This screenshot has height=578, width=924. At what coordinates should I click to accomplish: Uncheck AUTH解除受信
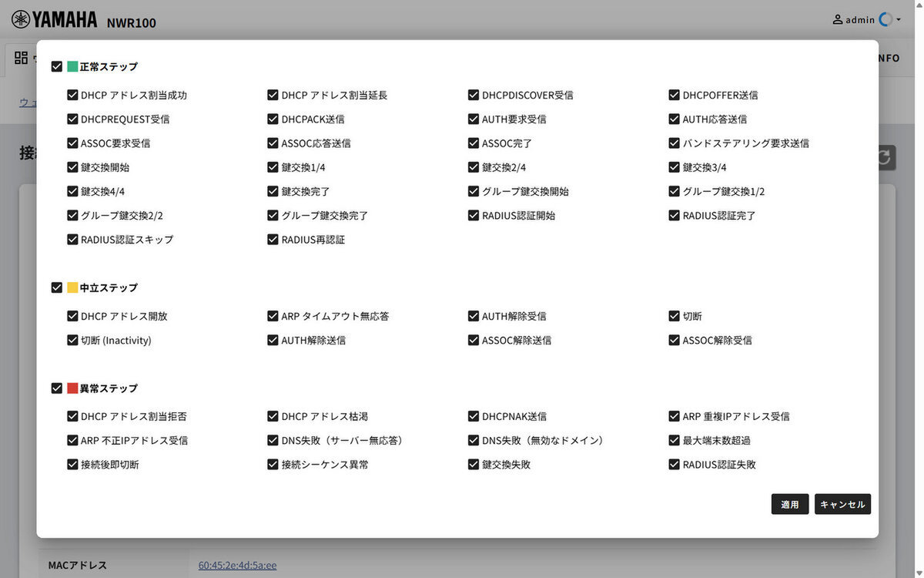coord(474,316)
